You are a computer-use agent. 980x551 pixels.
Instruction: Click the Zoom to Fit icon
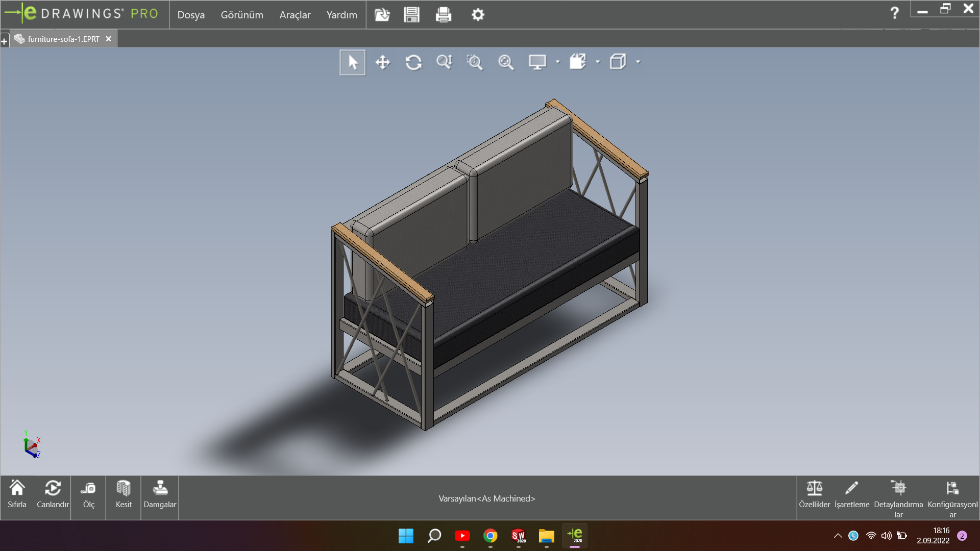tap(506, 62)
